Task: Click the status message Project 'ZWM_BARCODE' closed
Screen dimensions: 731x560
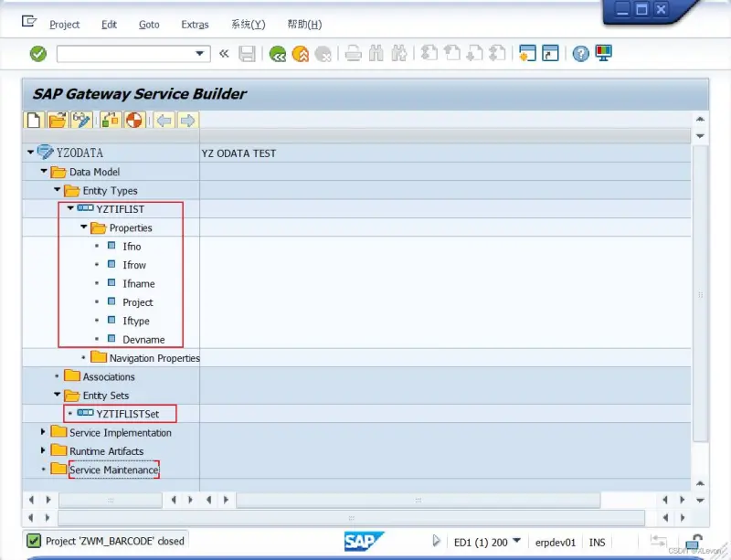Action: coord(115,541)
